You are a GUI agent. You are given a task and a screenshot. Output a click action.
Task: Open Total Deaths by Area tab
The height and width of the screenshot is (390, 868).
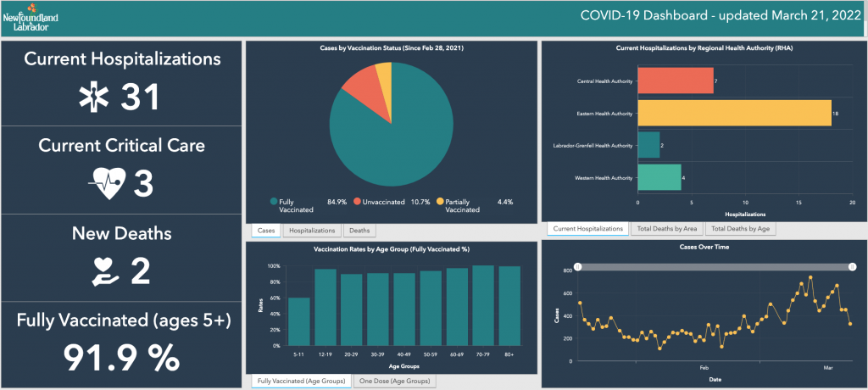pos(667,229)
